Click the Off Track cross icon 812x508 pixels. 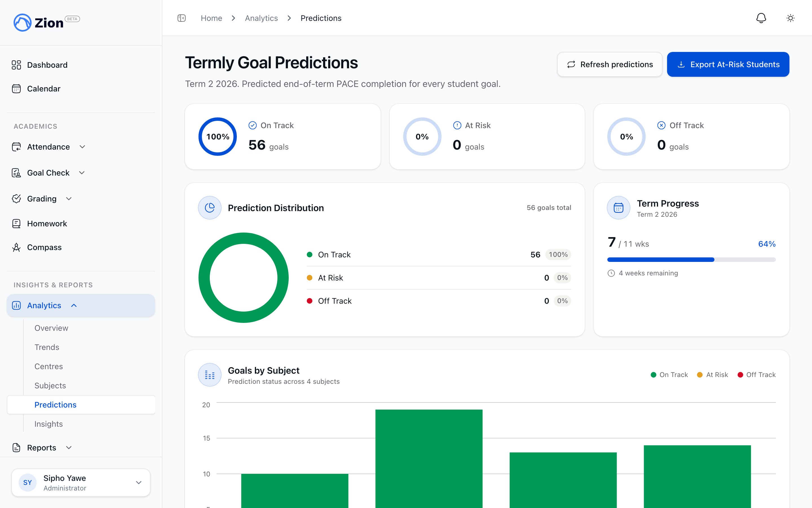(661, 125)
